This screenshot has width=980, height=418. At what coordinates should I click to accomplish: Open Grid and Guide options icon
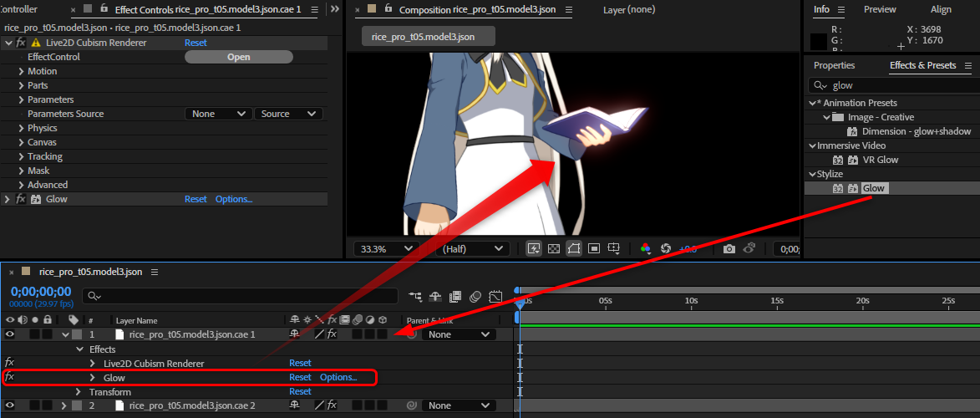(x=614, y=248)
